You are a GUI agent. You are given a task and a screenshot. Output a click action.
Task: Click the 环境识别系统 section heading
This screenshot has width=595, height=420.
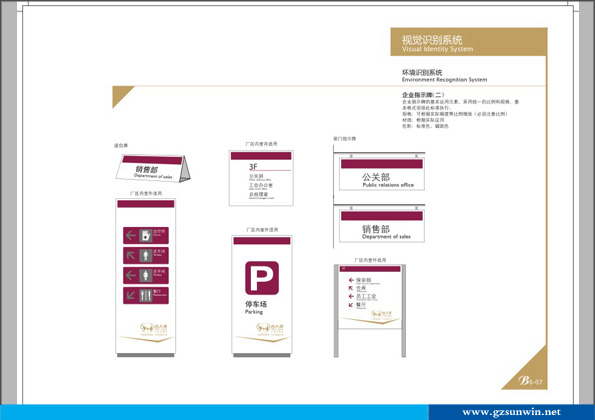[422, 72]
